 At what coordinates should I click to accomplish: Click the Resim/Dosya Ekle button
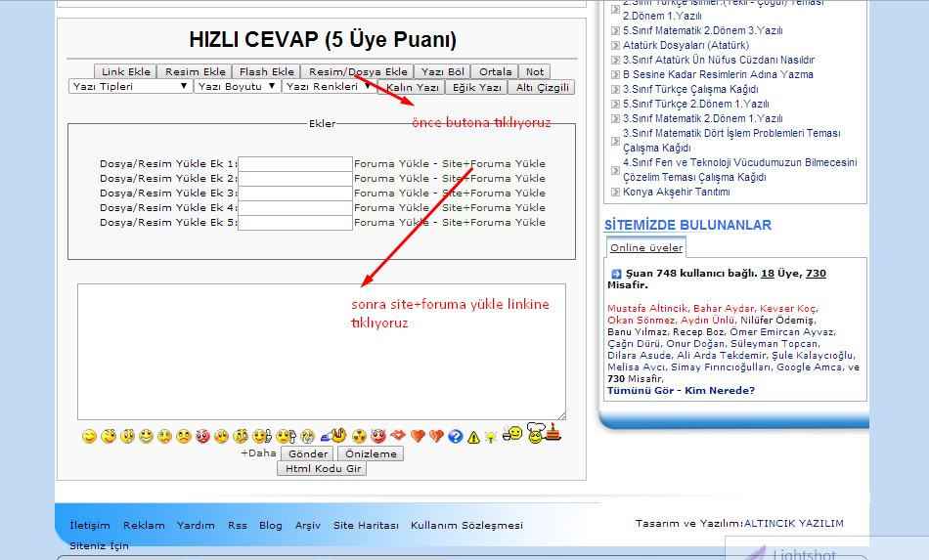click(359, 71)
